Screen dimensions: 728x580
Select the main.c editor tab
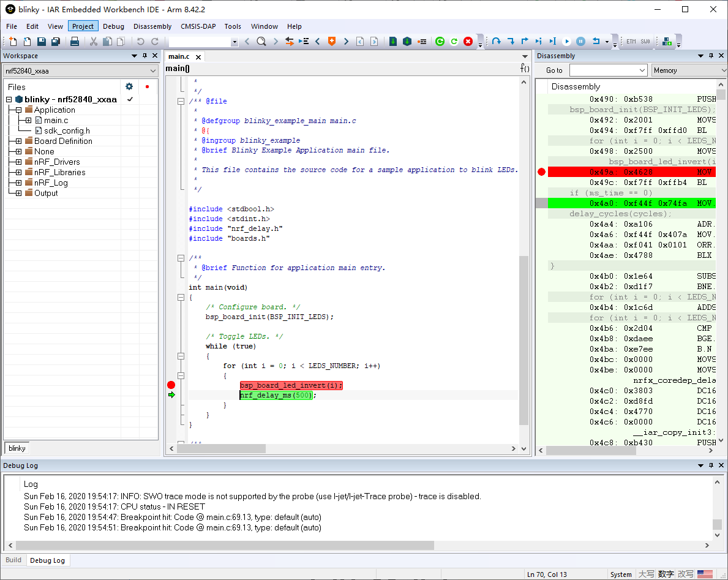[x=179, y=57]
